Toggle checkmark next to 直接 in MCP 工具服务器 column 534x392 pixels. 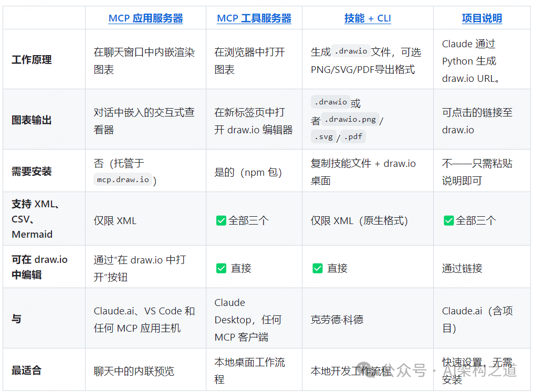point(221,268)
